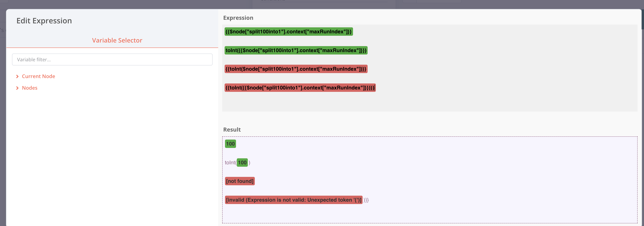This screenshot has width=644, height=226.
Task: Select the Nodes tree label
Action: tap(30, 88)
